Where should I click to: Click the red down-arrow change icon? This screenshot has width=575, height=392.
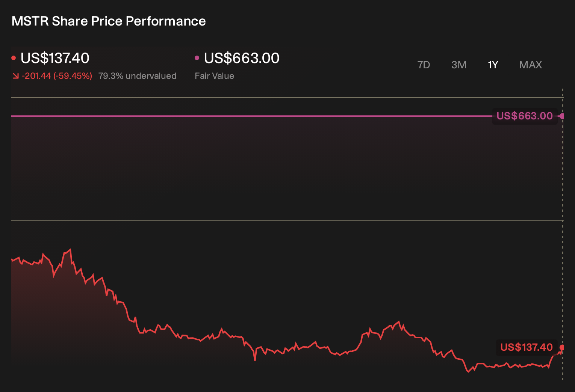coord(15,76)
